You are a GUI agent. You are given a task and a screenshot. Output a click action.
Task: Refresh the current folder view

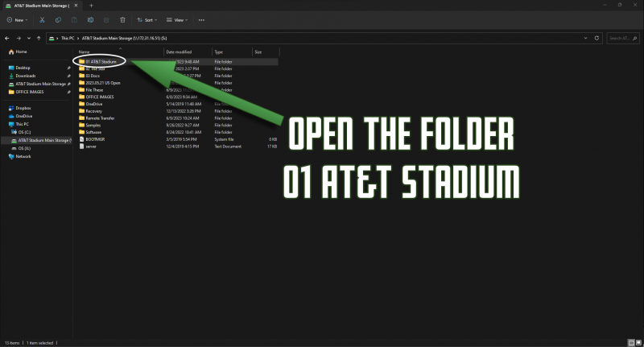[597, 38]
